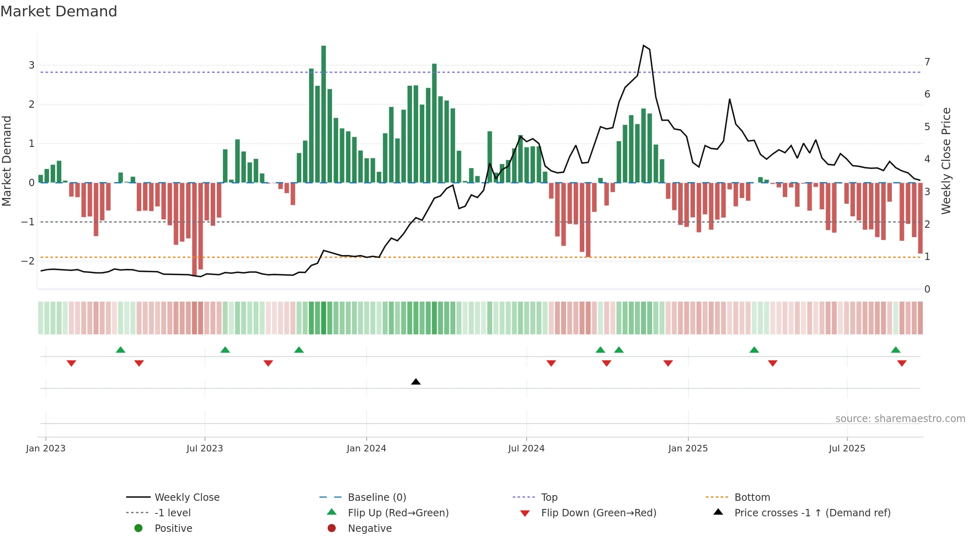Click the Jan 2023 x-axis label
Screen dimensions: 980x551
coord(46,448)
